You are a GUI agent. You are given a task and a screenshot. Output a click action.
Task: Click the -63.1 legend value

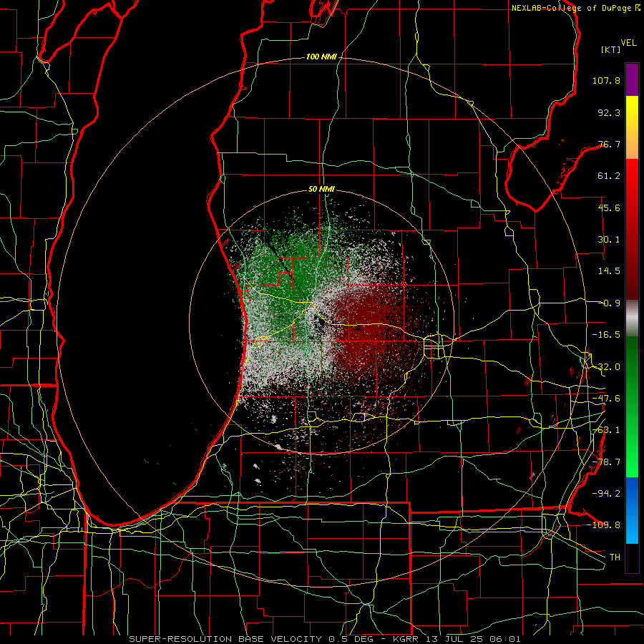[x=606, y=430]
